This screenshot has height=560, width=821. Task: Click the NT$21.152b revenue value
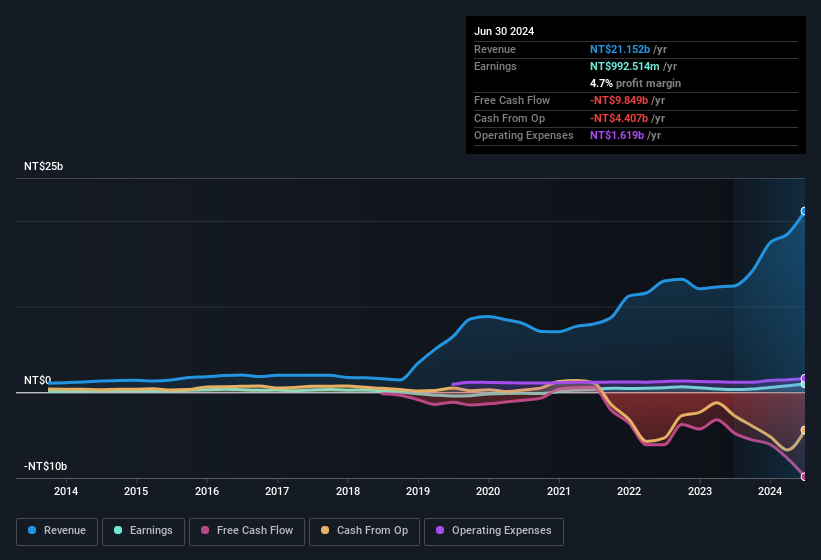[x=620, y=49]
